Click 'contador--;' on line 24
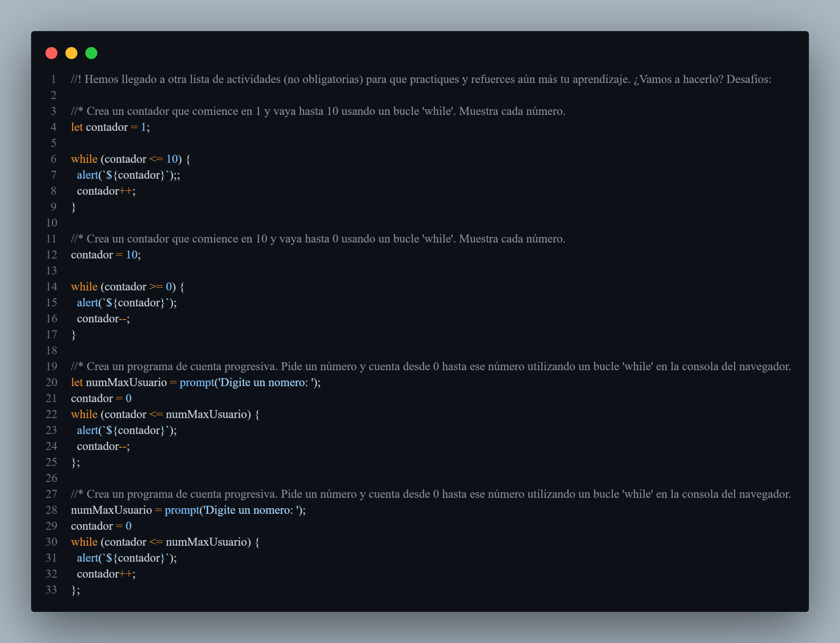The width and height of the screenshot is (840, 643). (103, 446)
